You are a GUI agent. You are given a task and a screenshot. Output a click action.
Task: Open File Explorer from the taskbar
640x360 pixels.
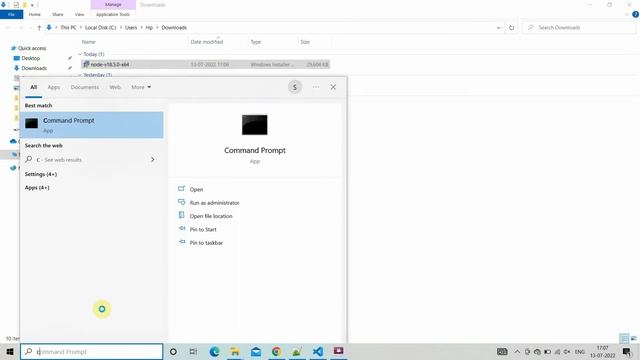pyautogui.click(x=235, y=351)
